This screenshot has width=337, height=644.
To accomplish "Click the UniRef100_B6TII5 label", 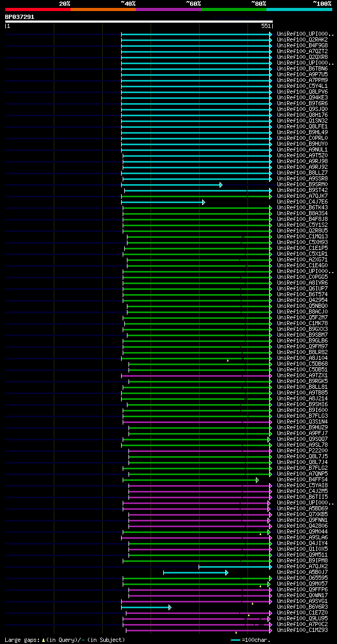I will [302, 497].
